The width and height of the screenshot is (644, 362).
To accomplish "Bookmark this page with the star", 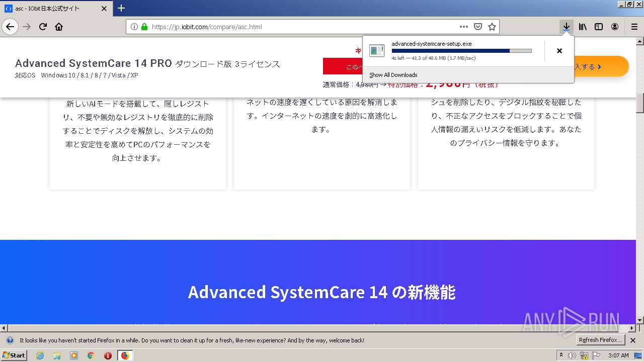I will pos(492,27).
